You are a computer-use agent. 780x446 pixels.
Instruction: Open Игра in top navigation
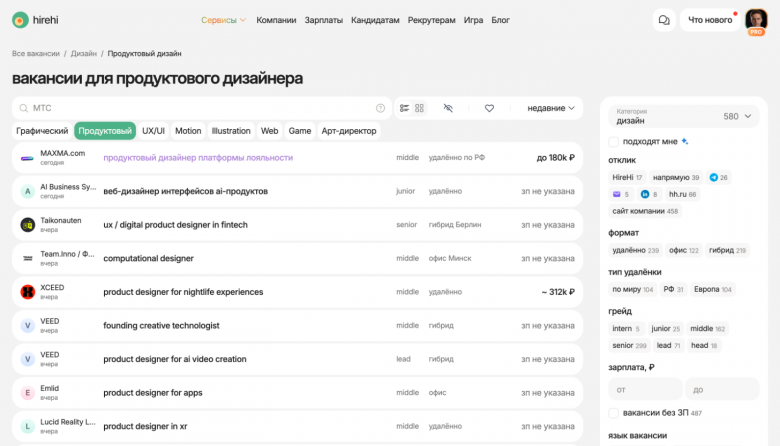click(x=473, y=20)
